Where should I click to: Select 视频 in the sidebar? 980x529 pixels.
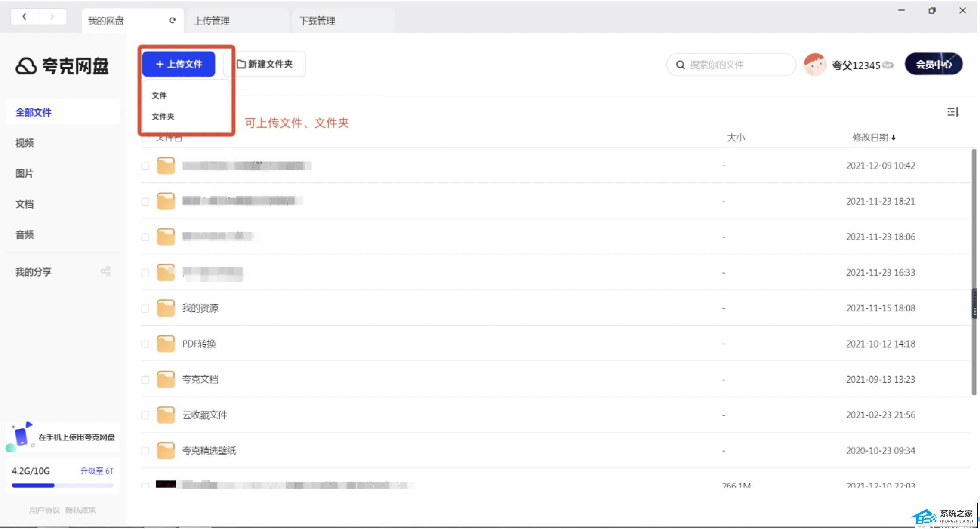click(25, 143)
